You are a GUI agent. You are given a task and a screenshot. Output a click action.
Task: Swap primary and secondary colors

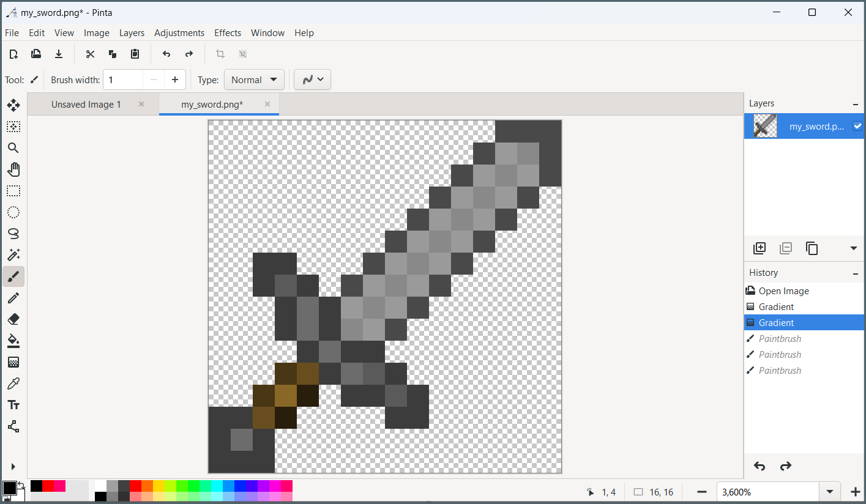pos(21,486)
